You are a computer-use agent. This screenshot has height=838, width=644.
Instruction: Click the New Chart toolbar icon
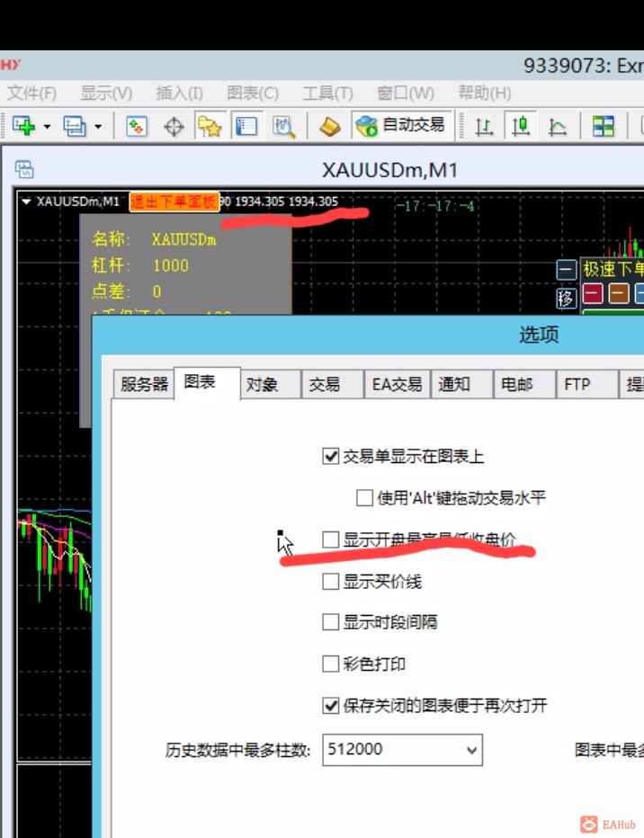tap(23, 126)
